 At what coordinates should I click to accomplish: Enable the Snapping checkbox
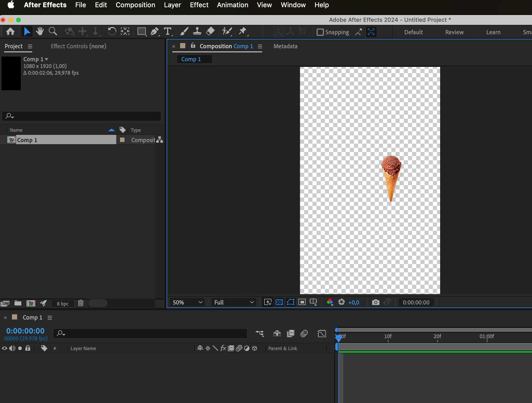(x=320, y=32)
